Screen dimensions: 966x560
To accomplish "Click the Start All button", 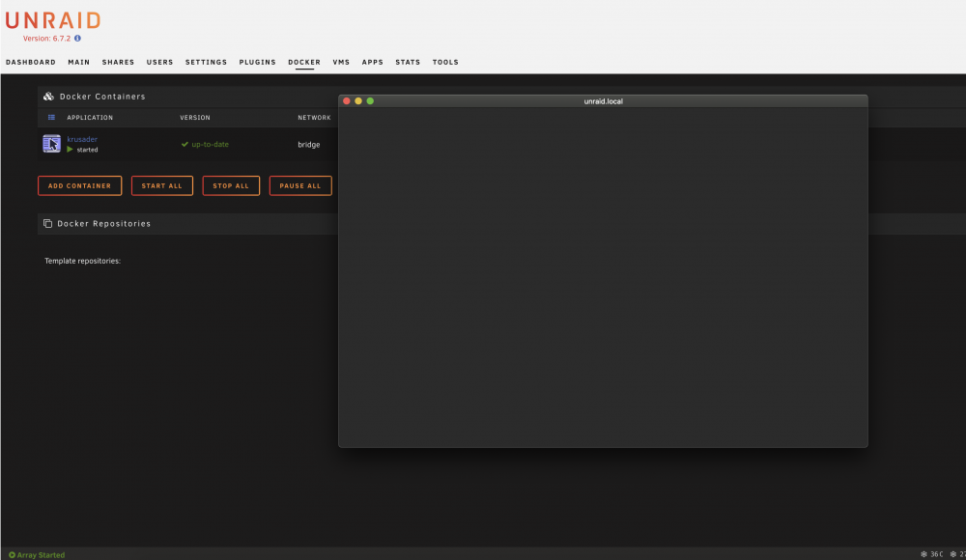I will (x=162, y=186).
